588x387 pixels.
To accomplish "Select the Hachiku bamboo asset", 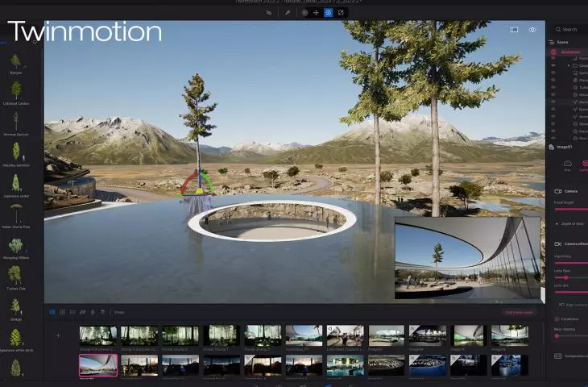I will pyautogui.click(x=16, y=155).
